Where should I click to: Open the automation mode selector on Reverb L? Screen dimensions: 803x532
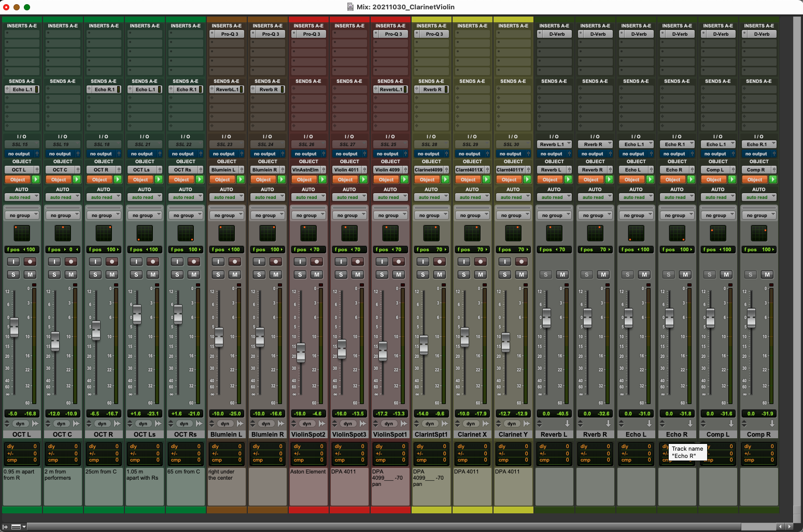pyautogui.click(x=554, y=197)
